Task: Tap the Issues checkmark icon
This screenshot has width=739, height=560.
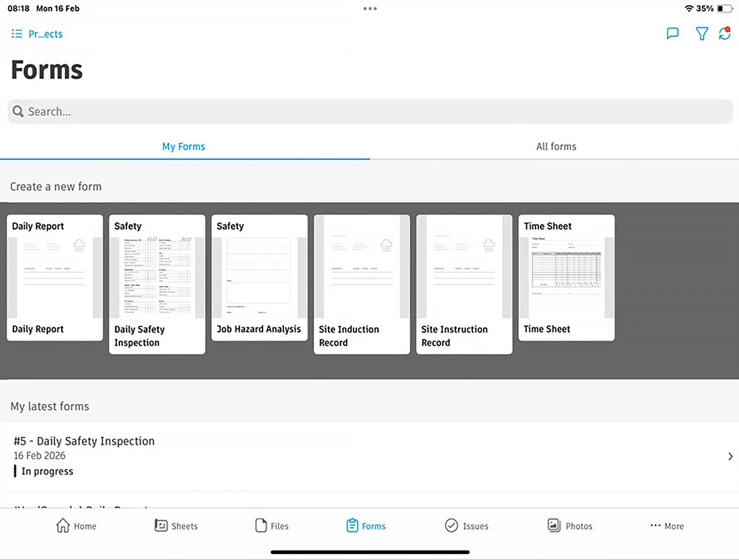Action: (452, 525)
